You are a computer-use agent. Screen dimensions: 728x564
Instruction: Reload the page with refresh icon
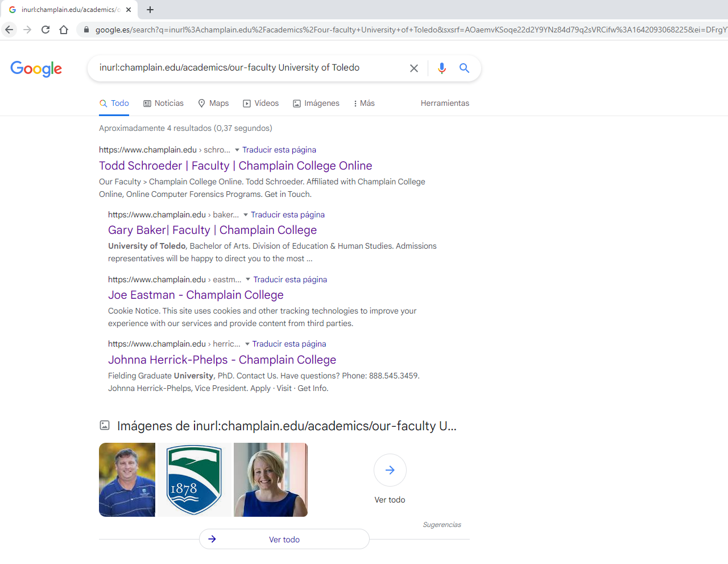[x=45, y=30]
